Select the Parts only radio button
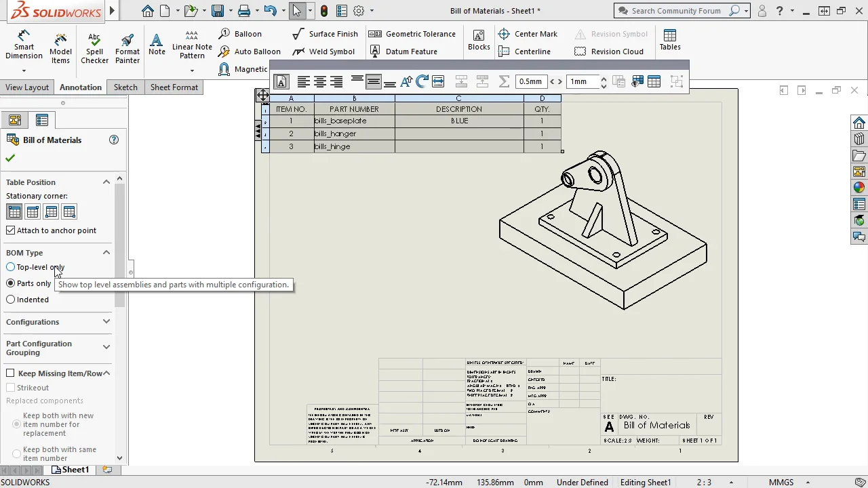 11,283
